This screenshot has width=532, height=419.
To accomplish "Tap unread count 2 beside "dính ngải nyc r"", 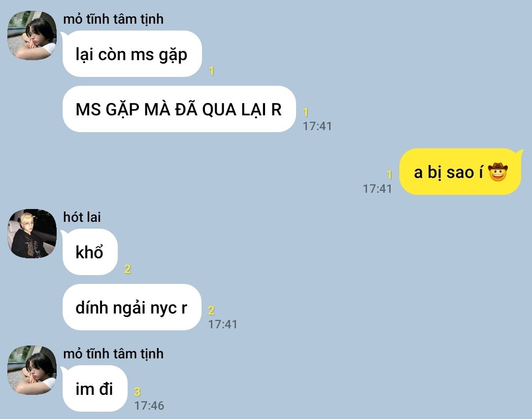I will click(211, 310).
